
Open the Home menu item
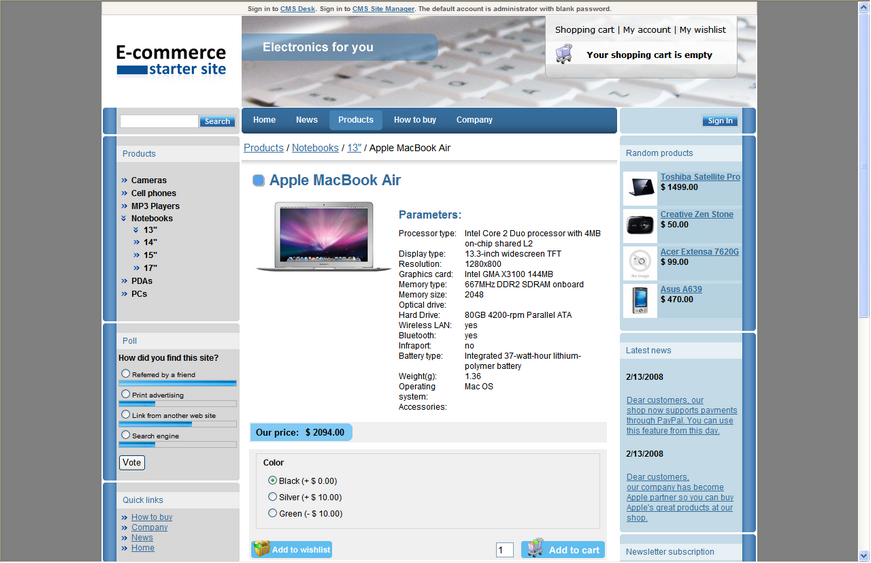pos(264,120)
